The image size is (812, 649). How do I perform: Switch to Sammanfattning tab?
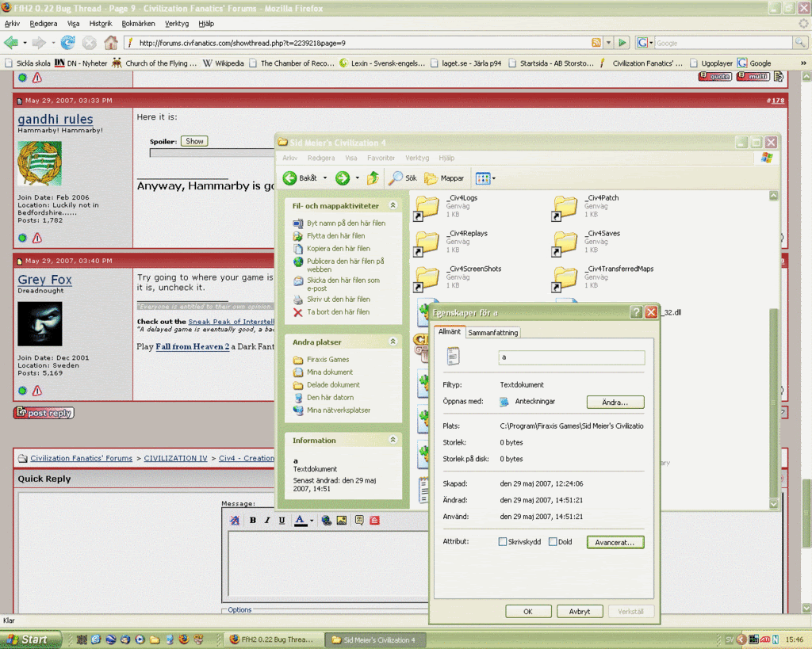click(x=493, y=333)
